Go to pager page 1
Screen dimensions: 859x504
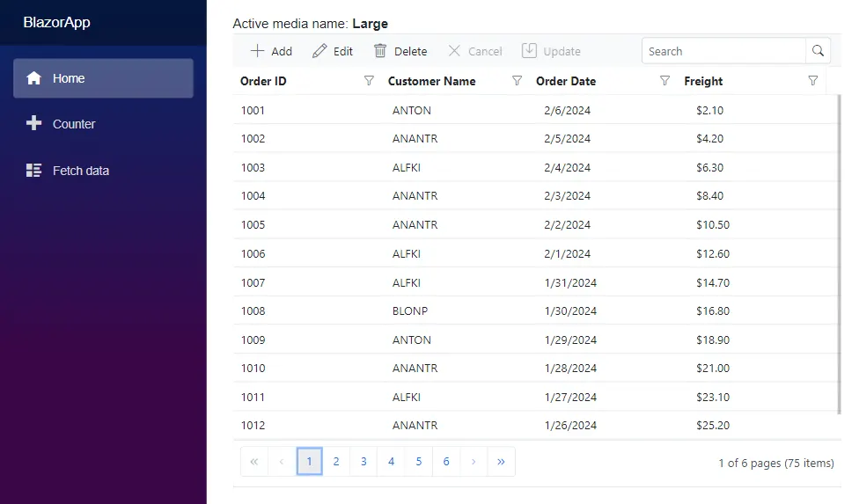pos(309,461)
